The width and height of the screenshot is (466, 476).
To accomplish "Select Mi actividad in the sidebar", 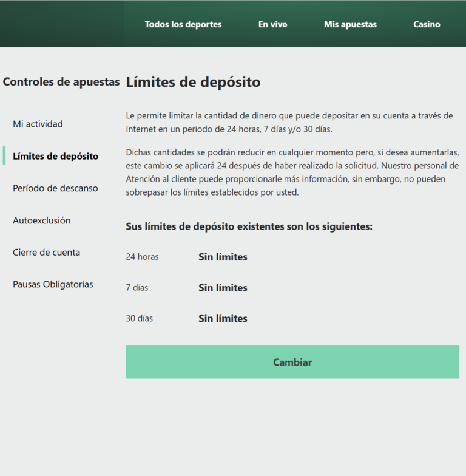I will point(38,124).
